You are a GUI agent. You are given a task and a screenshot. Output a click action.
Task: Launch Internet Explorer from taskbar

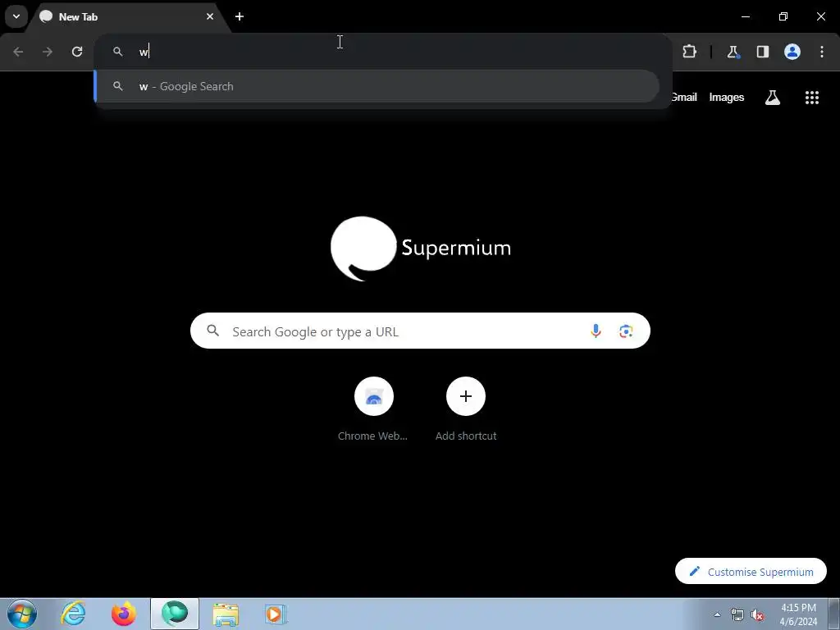(x=73, y=614)
